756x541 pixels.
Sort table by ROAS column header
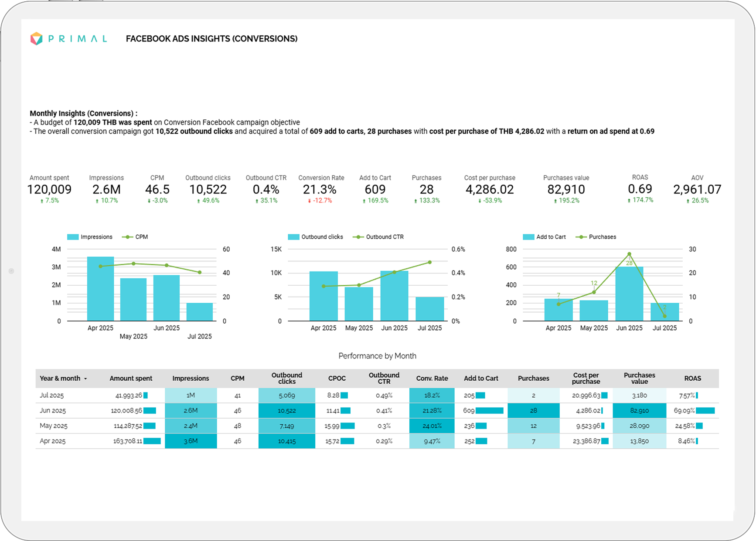(692, 379)
